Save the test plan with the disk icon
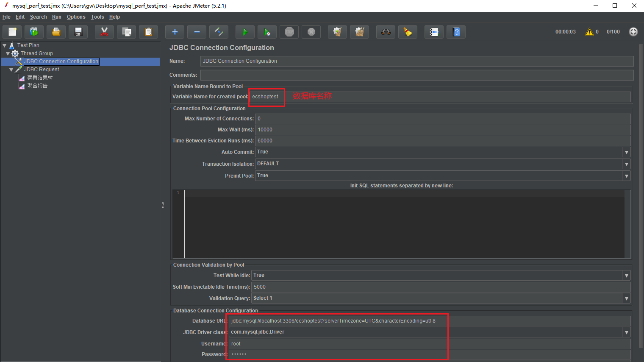 click(x=78, y=32)
